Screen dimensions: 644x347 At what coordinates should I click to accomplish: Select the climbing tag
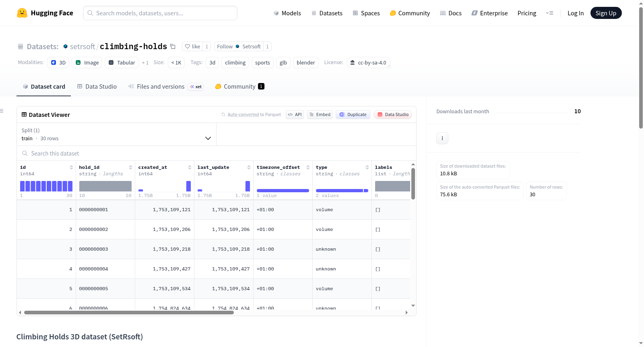tap(235, 62)
